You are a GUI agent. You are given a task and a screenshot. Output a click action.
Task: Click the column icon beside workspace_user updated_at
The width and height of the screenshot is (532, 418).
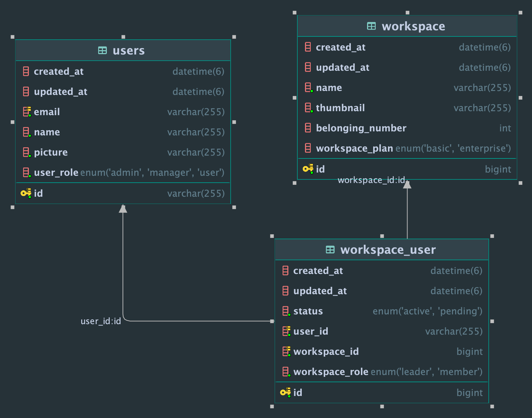coord(285,291)
